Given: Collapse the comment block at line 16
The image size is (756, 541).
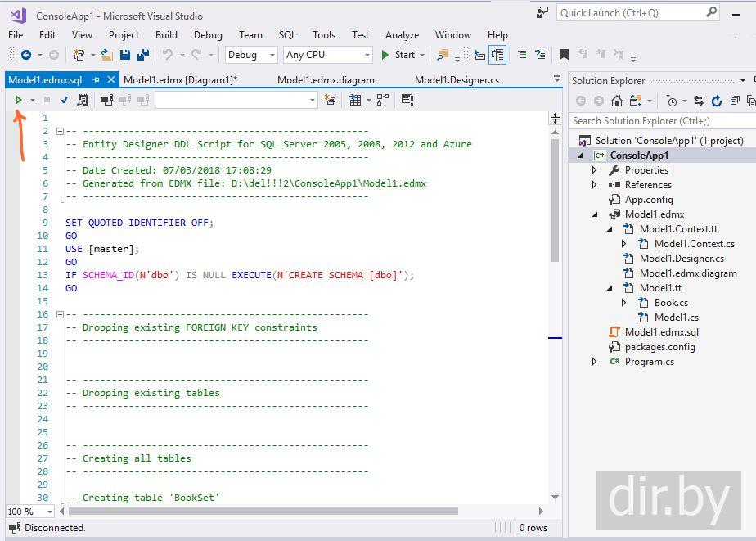Looking at the screenshot, I should click(x=60, y=314).
